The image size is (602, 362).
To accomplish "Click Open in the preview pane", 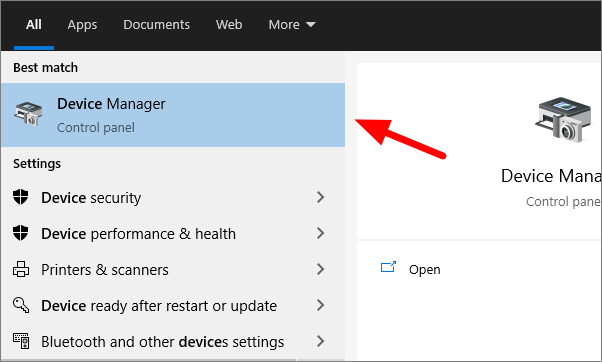I will click(x=425, y=269).
